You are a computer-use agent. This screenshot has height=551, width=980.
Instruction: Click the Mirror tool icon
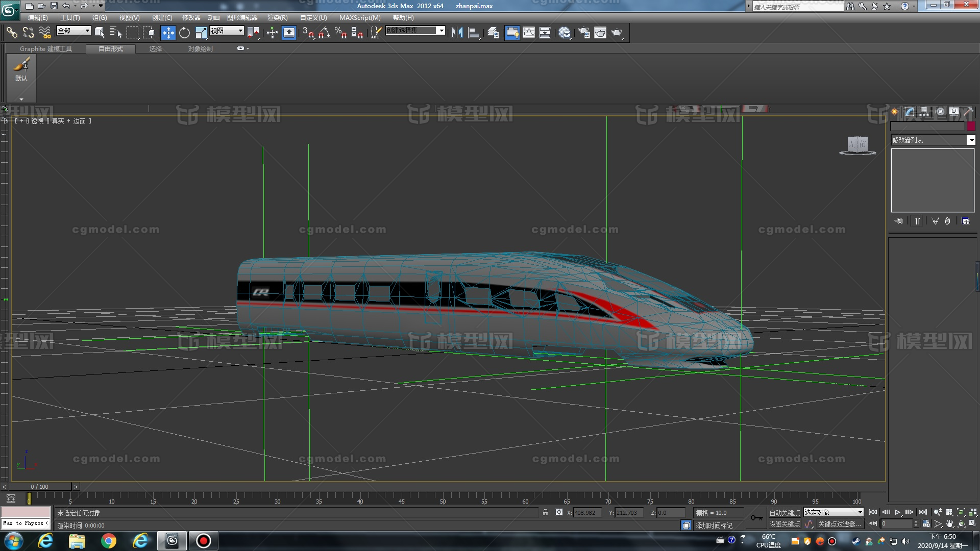click(x=457, y=33)
